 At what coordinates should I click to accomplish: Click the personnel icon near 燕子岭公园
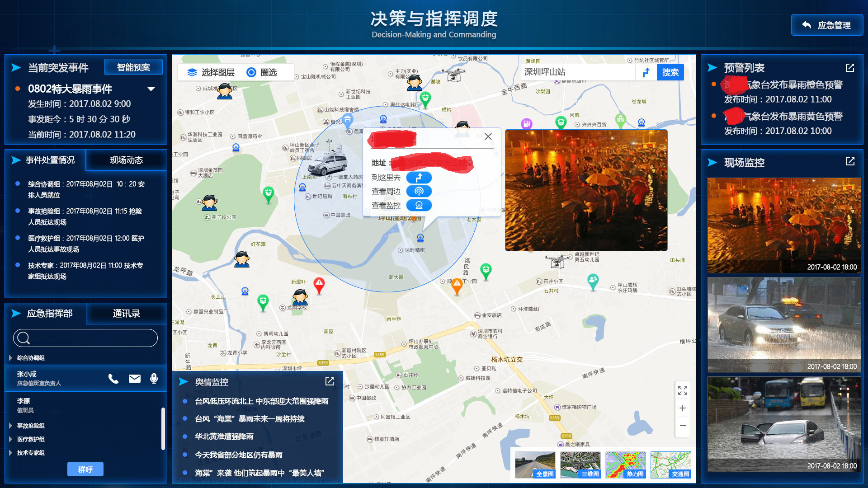coord(209,203)
